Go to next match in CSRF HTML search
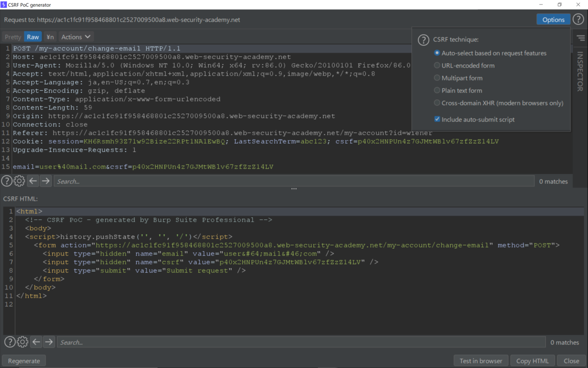This screenshot has width=588, height=368. (49, 342)
